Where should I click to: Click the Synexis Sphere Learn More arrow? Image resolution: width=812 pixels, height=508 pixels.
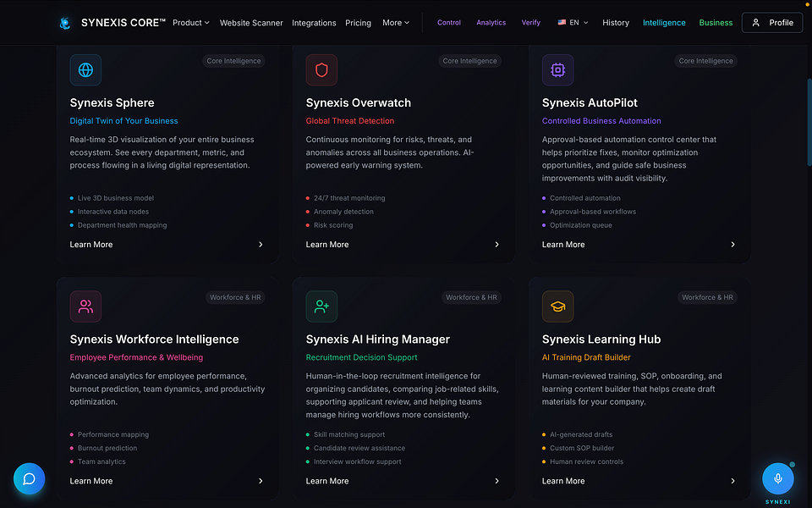click(x=261, y=245)
